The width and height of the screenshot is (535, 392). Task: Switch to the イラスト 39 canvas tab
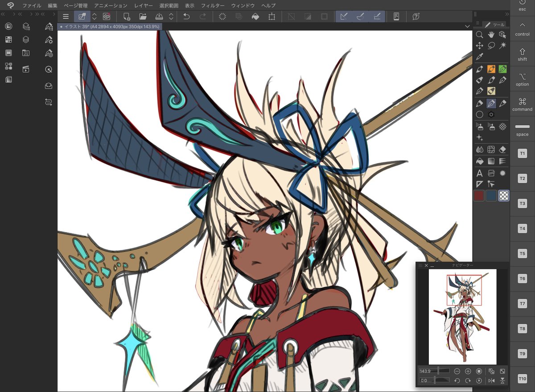click(x=109, y=27)
